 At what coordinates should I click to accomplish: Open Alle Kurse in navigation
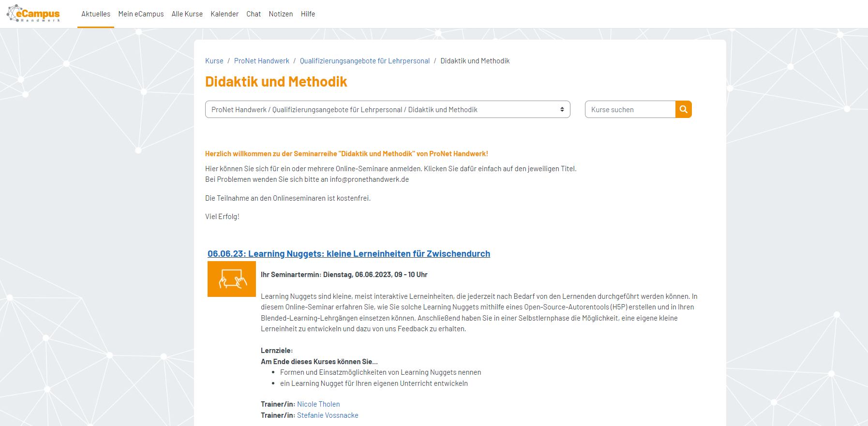(187, 14)
